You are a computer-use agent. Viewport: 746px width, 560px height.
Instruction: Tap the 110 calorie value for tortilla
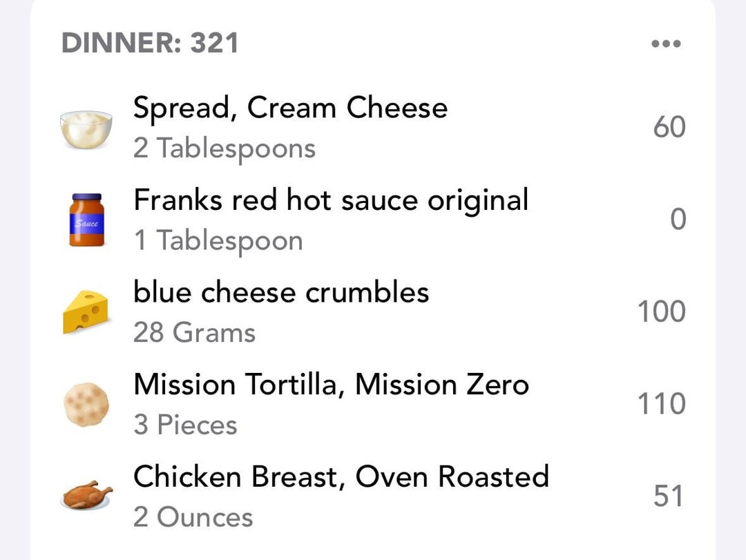[661, 404]
